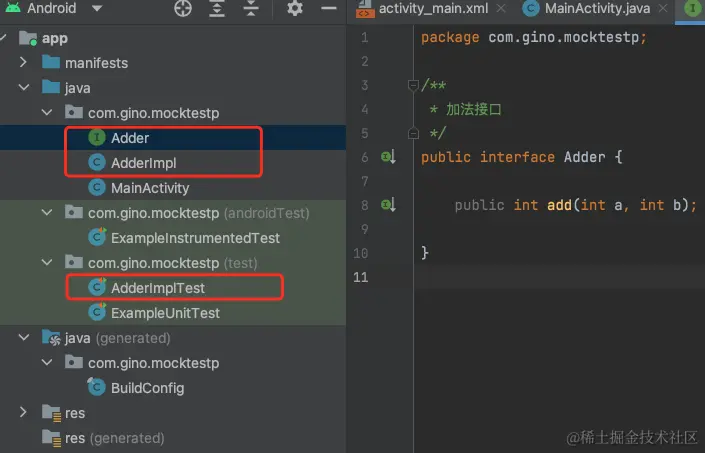Viewport: 705px width, 453px height.
Task: Select the androidTest com.gino.mocktestp package
Action: point(199,213)
